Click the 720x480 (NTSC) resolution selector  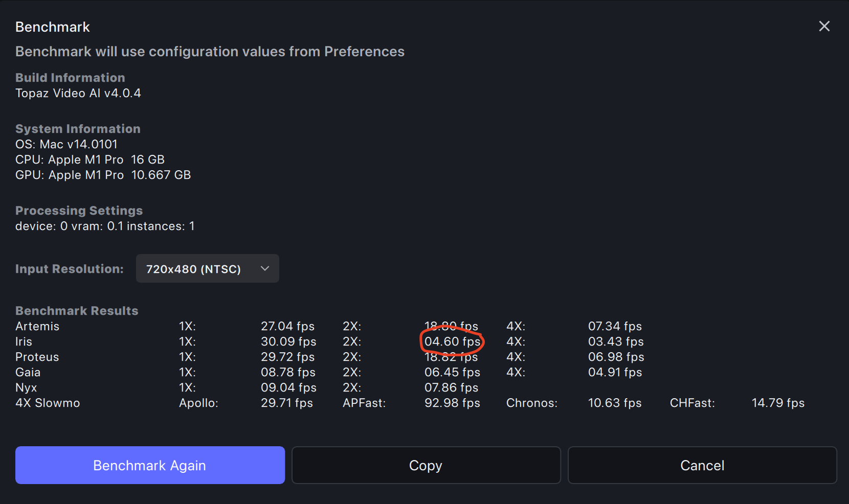coord(193,269)
